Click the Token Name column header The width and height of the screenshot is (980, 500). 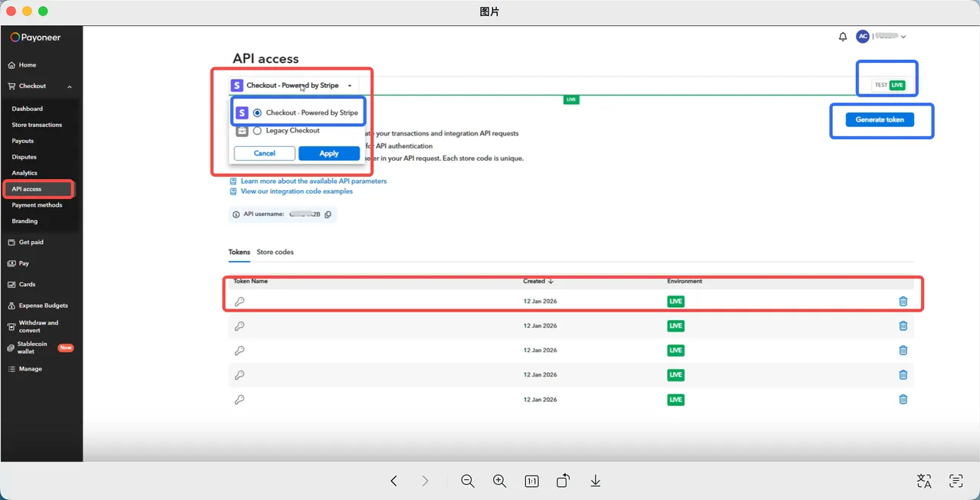[250, 281]
